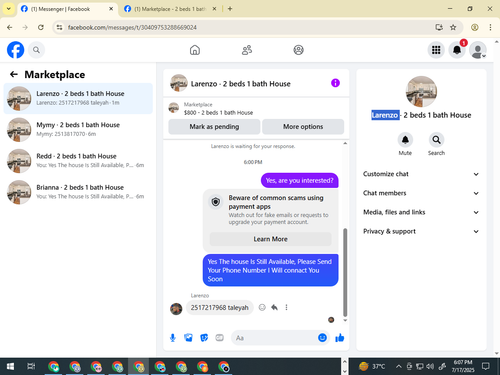This screenshot has width=500, height=375.
Task: Click the large listing photo in info panel
Action: pos(421,91)
